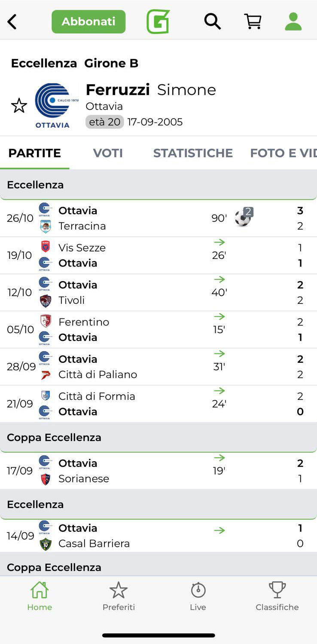Switch to the STATISTICHE tab
The height and width of the screenshot is (644, 317).
(193, 153)
